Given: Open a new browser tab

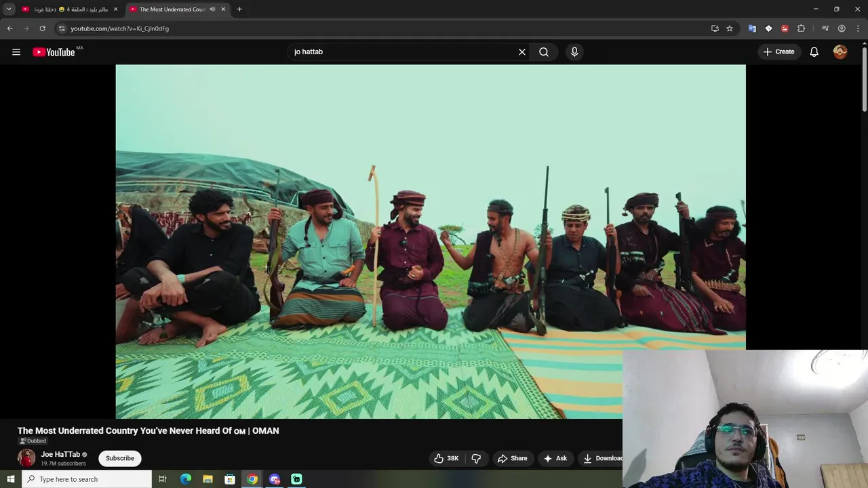Looking at the screenshot, I should click(x=239, y=9).
